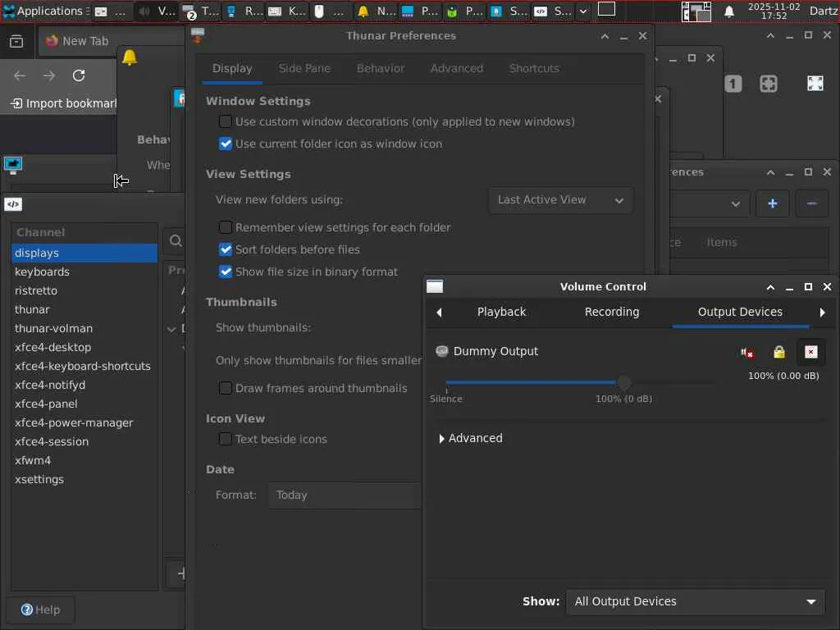Enable remember view settings for each folder

[x=226, y=228]
